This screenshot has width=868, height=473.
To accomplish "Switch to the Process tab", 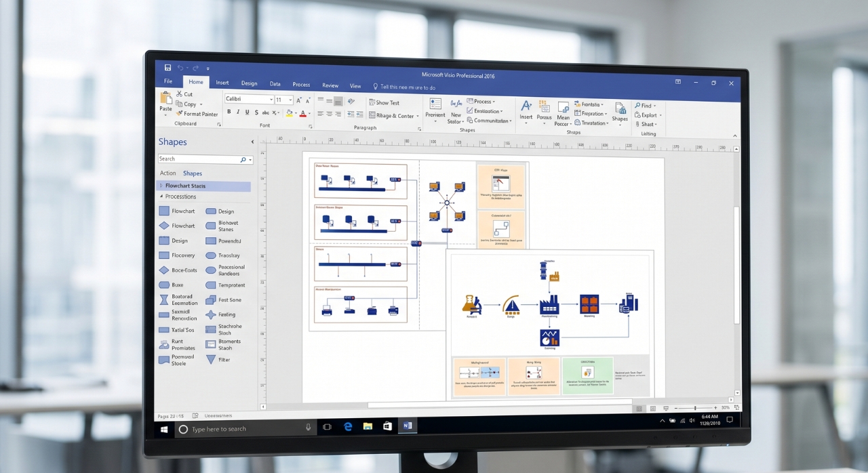I will click(301, 85).
